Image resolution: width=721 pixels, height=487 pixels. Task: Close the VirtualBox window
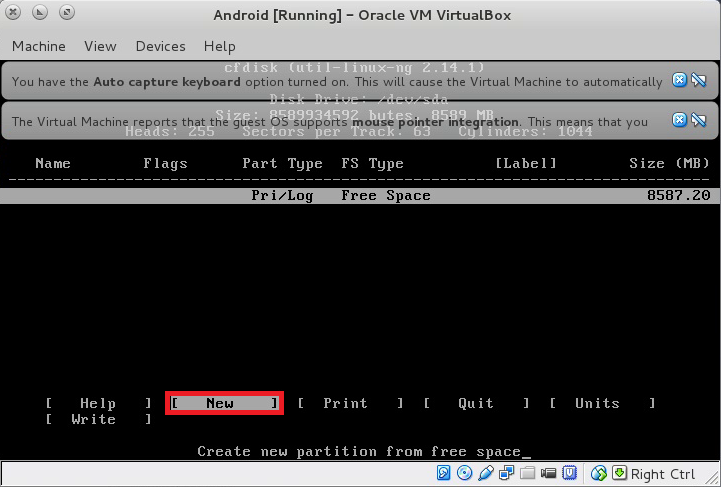click(13, 12)
